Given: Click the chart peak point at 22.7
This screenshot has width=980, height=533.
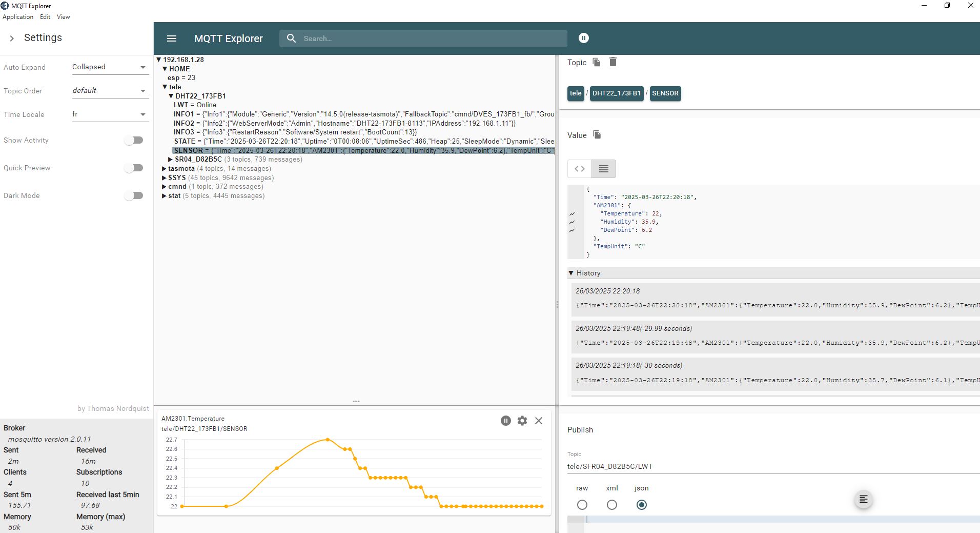Looking at the screenshot, I should point(328,440).
